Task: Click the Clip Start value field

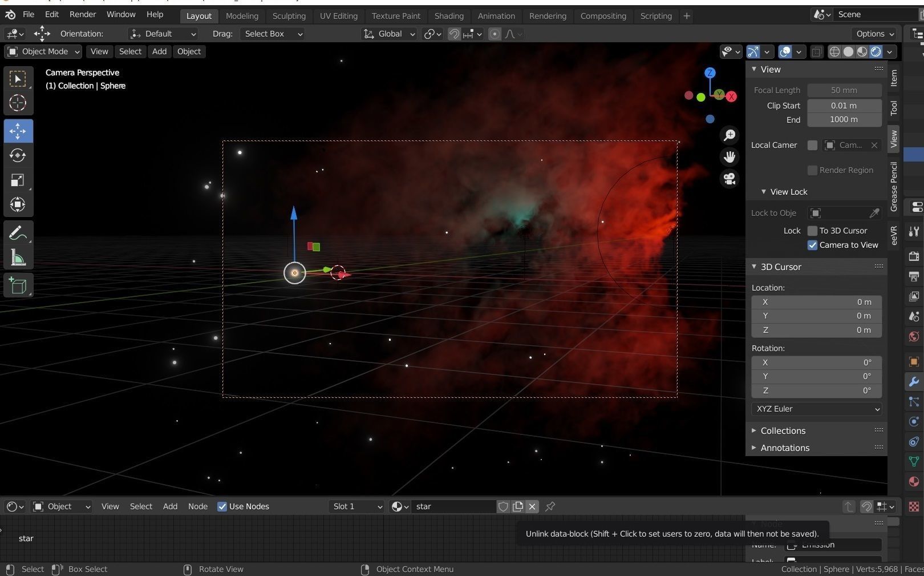Action: 844,106
